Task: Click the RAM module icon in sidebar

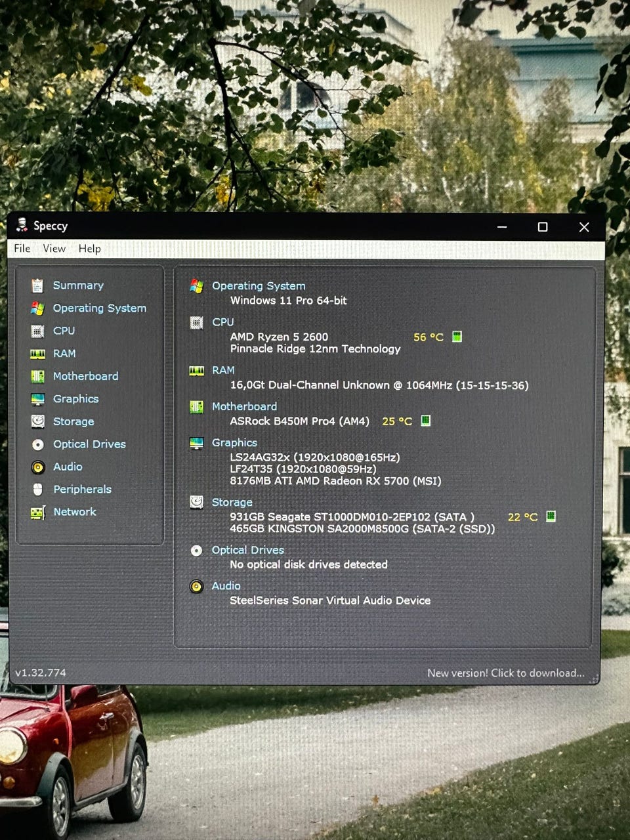Action: 37,354
